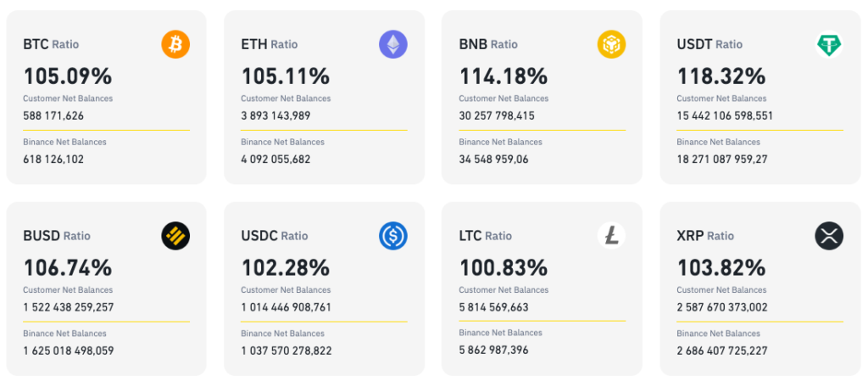Click the yellow BNB logo icon
The image size is (868, 387).
point(611,44)
